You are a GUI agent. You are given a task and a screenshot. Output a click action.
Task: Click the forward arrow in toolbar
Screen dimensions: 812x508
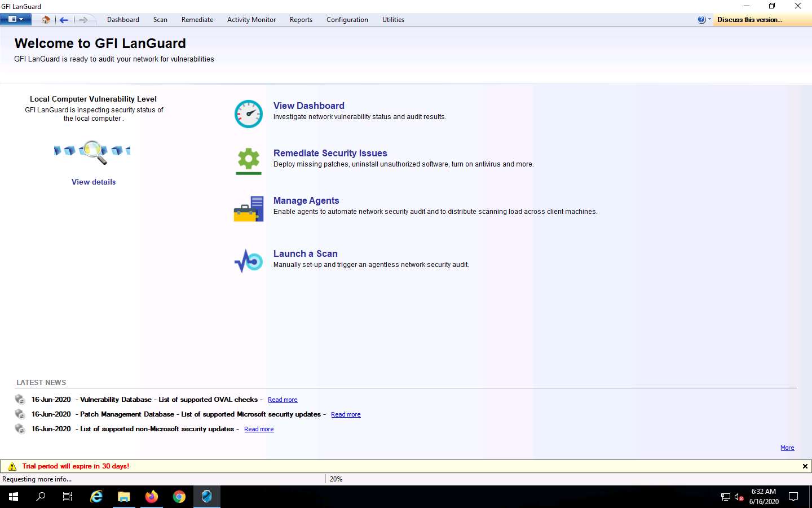83,20
